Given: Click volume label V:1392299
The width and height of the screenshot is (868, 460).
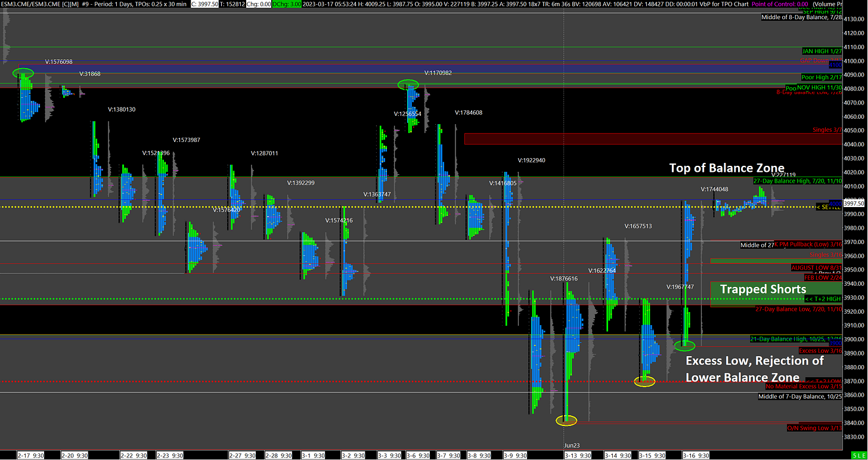Looking at the screenshot, I should [301, 183].
